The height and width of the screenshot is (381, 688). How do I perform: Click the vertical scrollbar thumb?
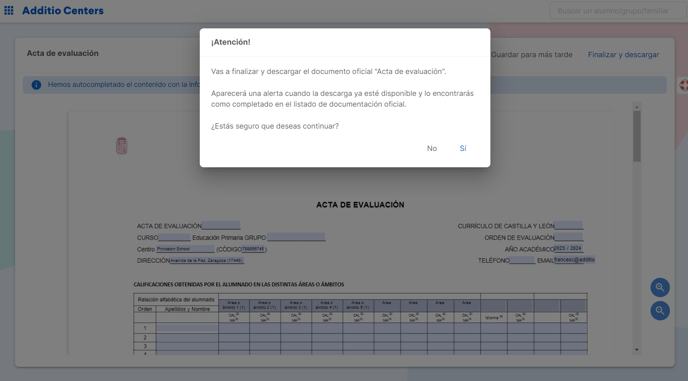click(637, 136)
